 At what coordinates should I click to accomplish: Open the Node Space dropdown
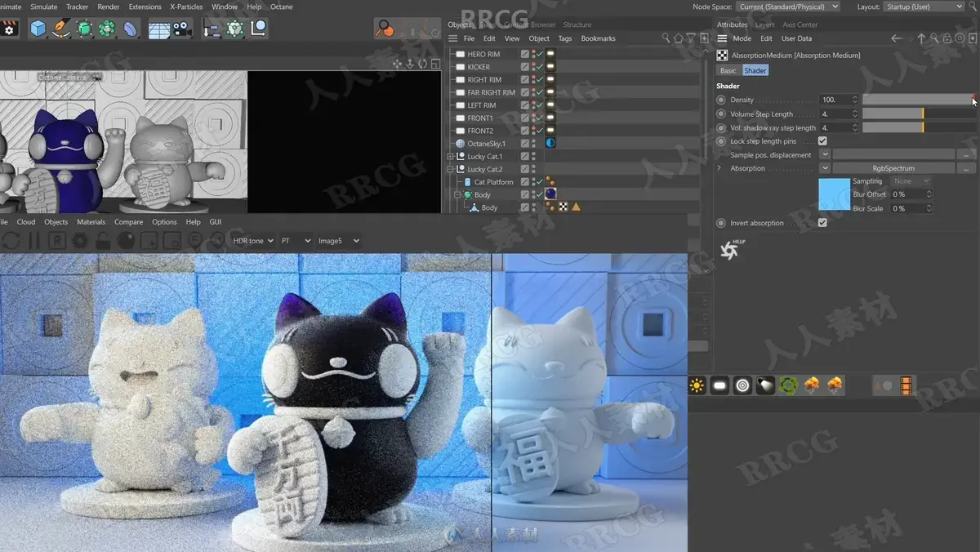click(788, 7)
